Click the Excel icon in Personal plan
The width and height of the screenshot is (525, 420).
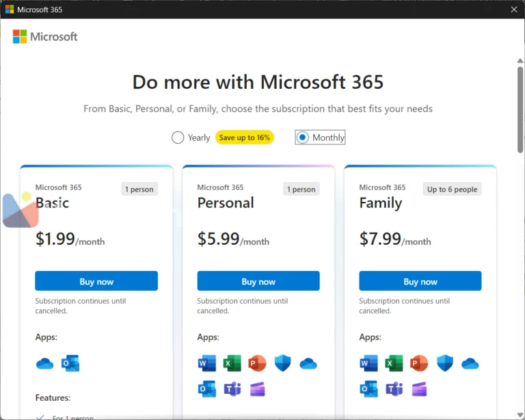[232, 363]
